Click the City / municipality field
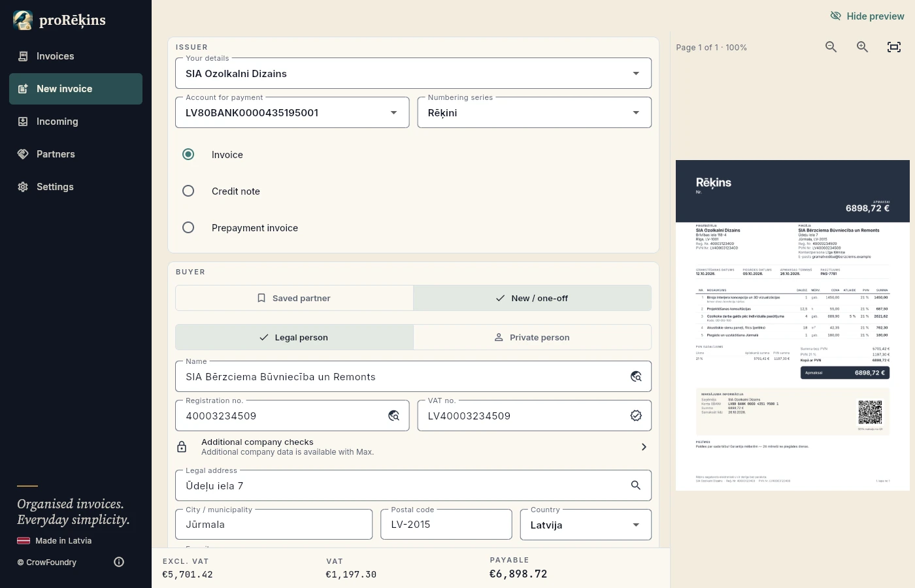Image resolution: width=915 pixels, height=588 pixels. click(x=274, y=525)
